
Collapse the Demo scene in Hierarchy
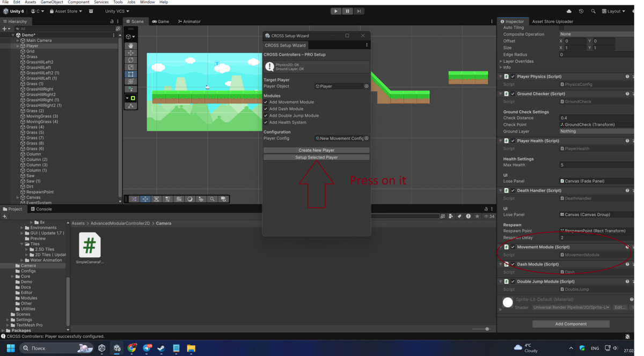[x=13, y=35]
